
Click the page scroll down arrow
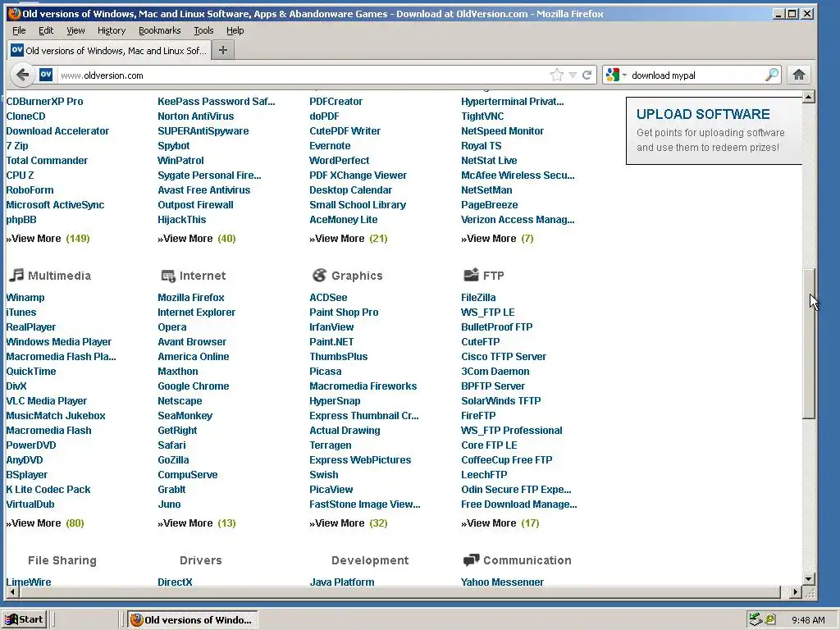pyautogui.click(x=808, y=578)
